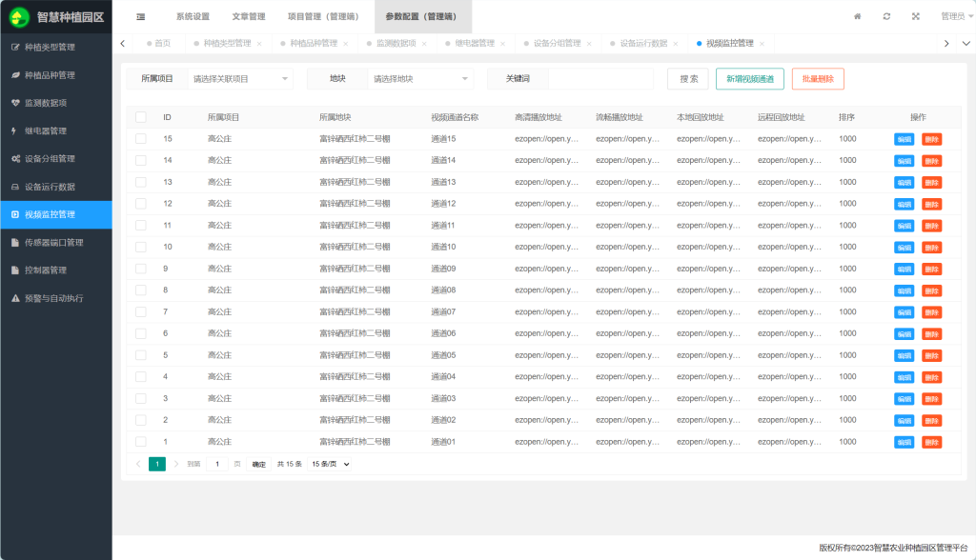The image size is (976, 560).
Task: Switch to 系统设置 top menu
Action: (193, 16)
